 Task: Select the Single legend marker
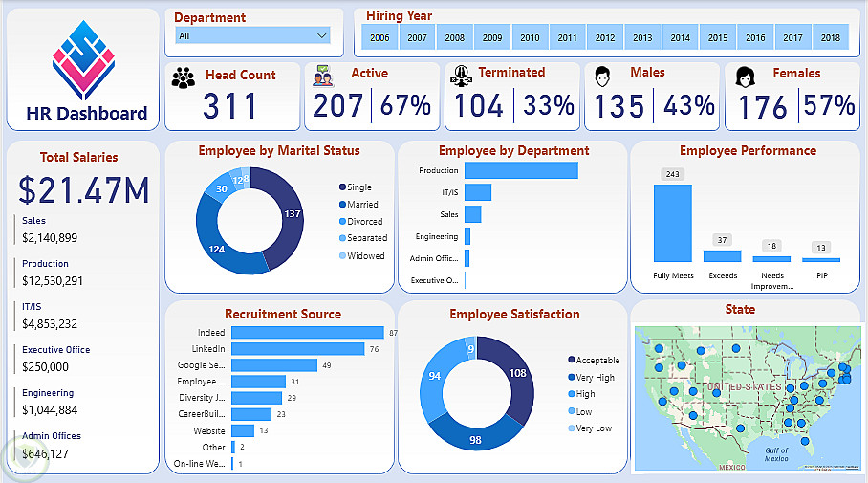pos(342,187)
